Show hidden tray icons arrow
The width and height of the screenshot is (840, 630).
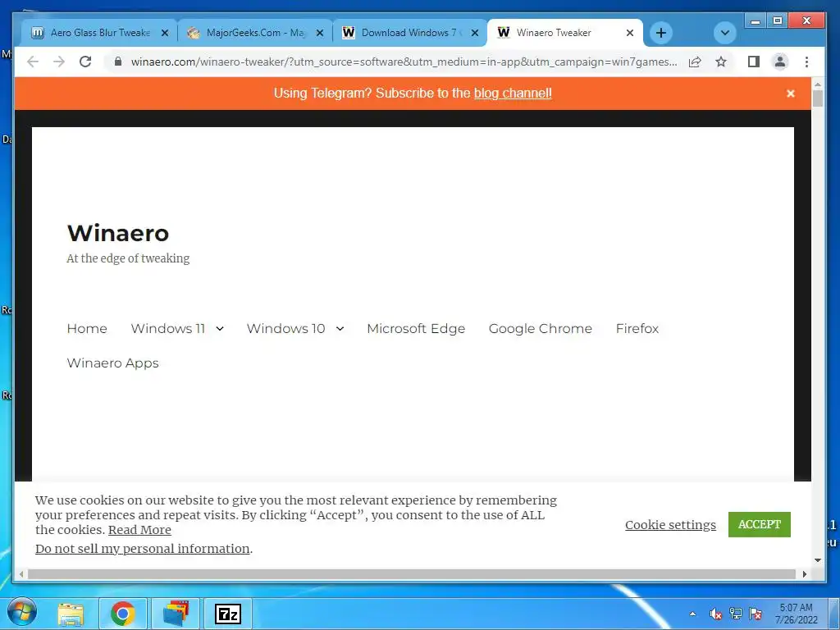[692, 614]
